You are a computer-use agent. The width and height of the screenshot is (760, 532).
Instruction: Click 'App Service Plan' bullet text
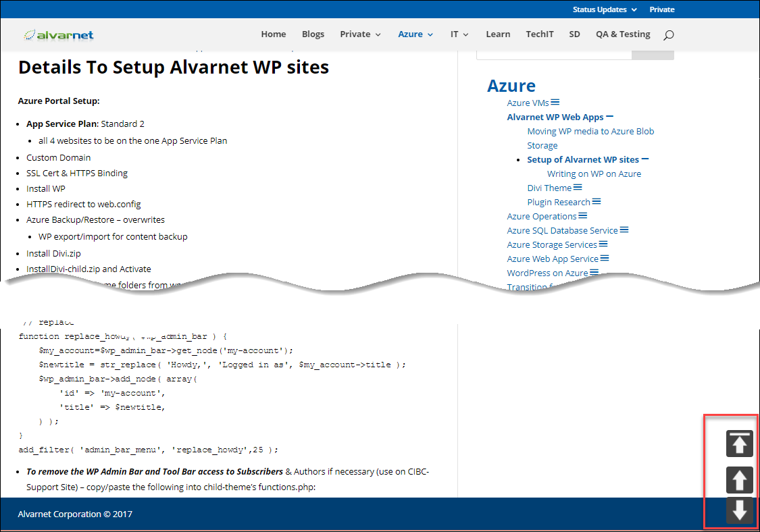pos(61,124)
